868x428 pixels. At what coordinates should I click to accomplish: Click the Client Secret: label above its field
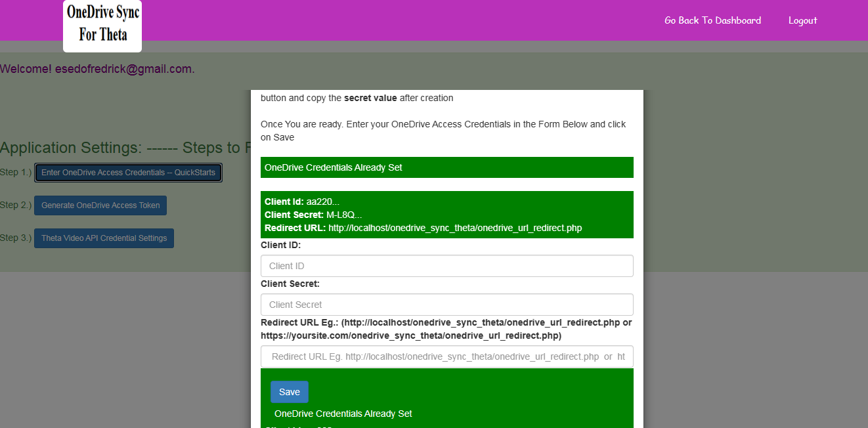click(x=290, y=284)
